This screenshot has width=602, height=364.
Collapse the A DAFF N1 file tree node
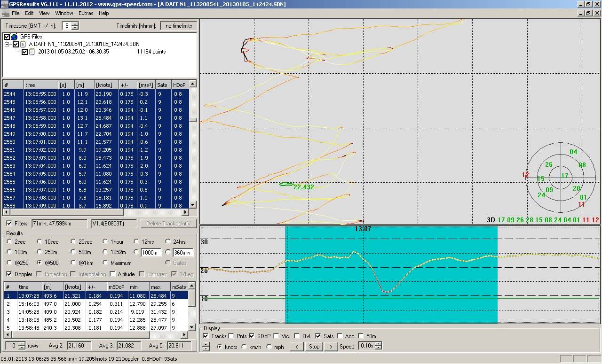pos(7,44)
